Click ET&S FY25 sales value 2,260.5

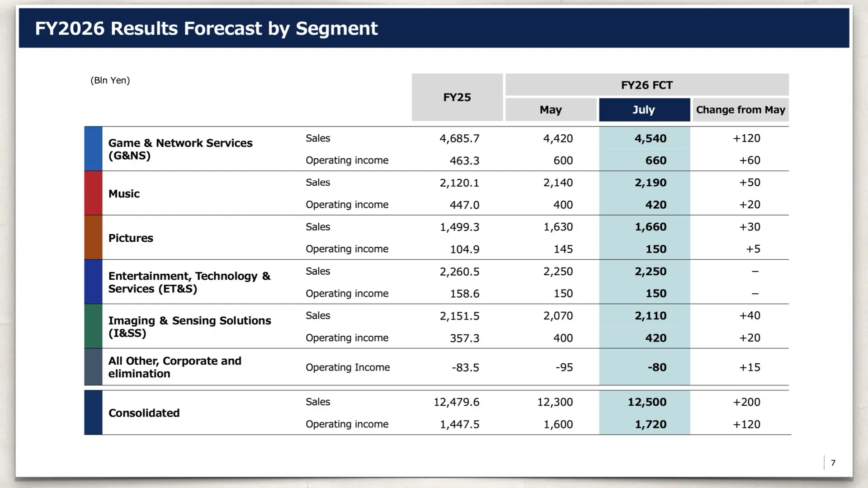(459, 272)
